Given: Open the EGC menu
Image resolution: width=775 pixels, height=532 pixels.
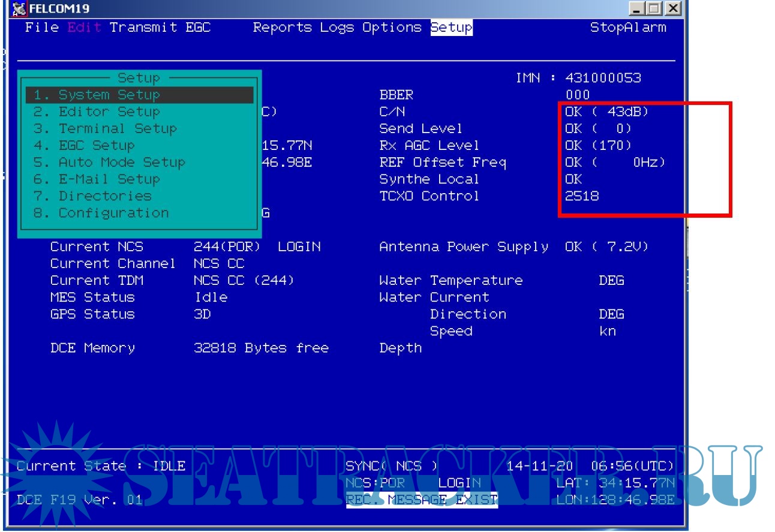Looking at the screenshot, I should 198,28.
